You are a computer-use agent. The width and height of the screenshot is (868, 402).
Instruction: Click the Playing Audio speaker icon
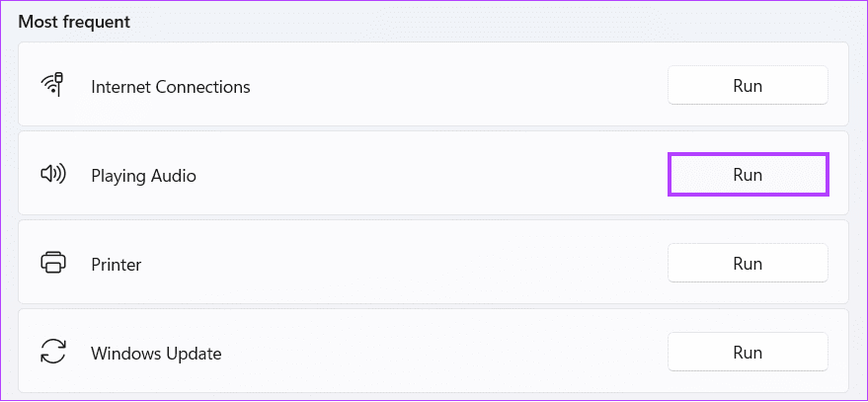[53, 175]
